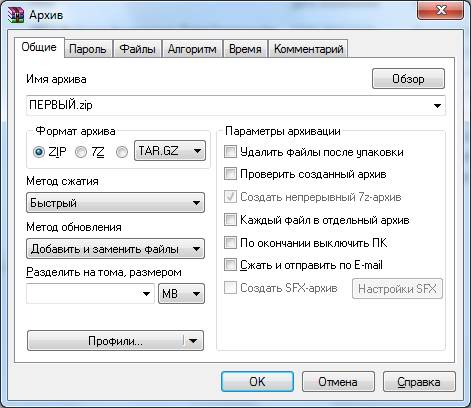Click the archiver app icon in title bar
The height and width of the screenshot is (408, 471).
(16, 14)
